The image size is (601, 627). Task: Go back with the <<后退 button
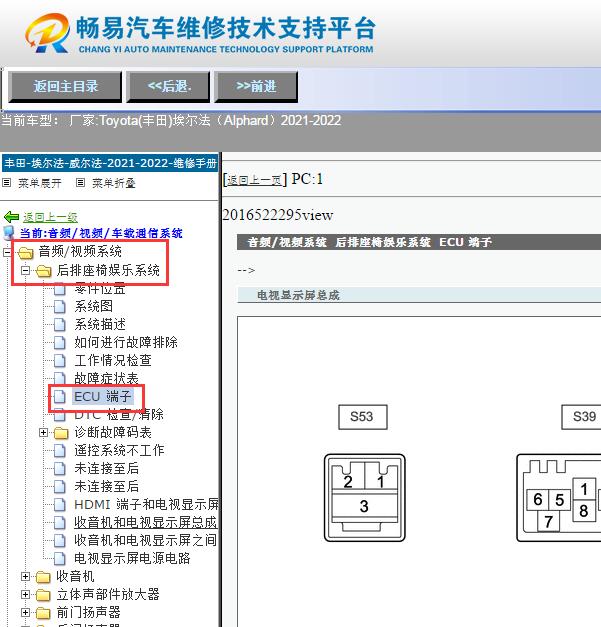tap(168, 86)
